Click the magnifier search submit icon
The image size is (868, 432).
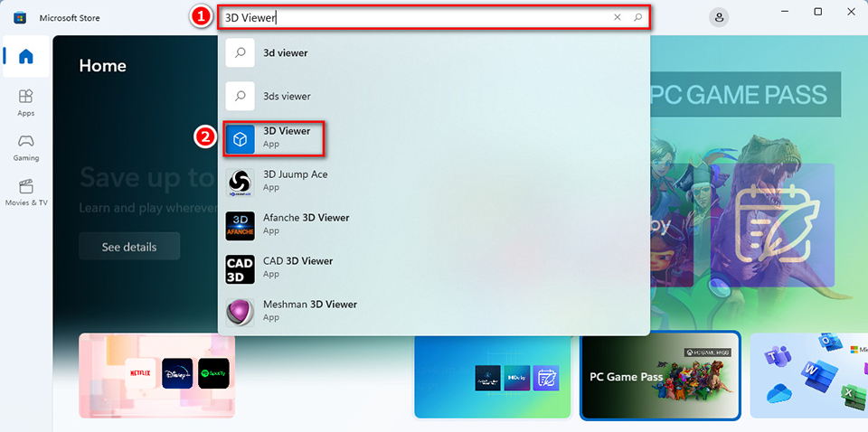click(x=637, y=17)
